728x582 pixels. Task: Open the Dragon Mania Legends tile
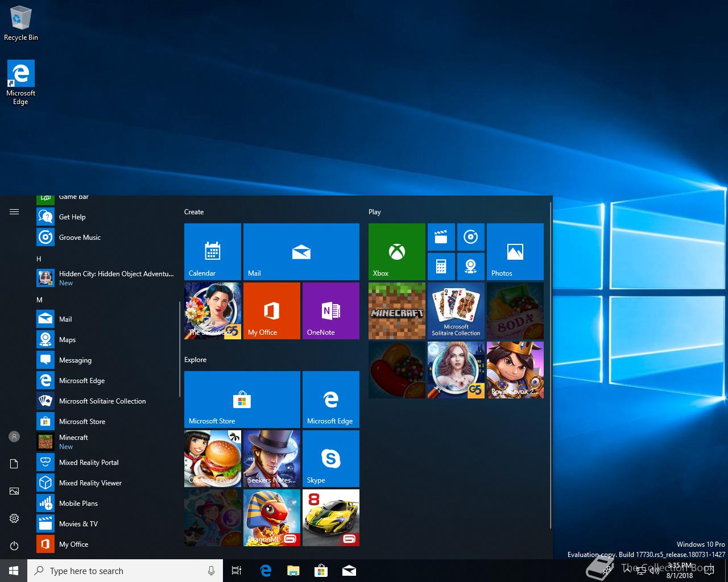[x=272, y=517]
